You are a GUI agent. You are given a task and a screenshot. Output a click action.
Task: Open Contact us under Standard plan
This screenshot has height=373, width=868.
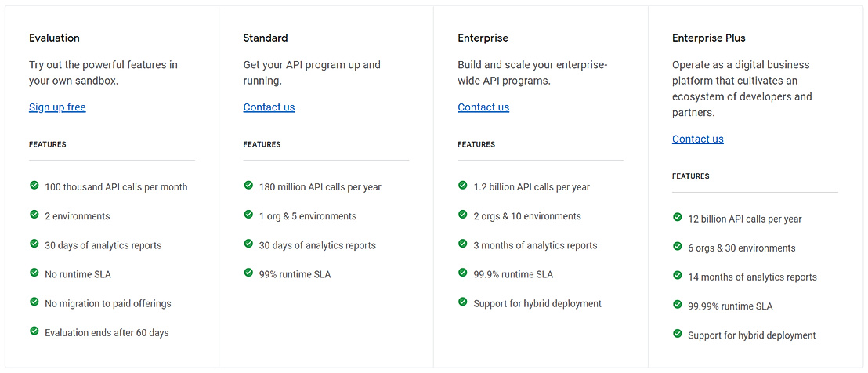pos(269,107)
